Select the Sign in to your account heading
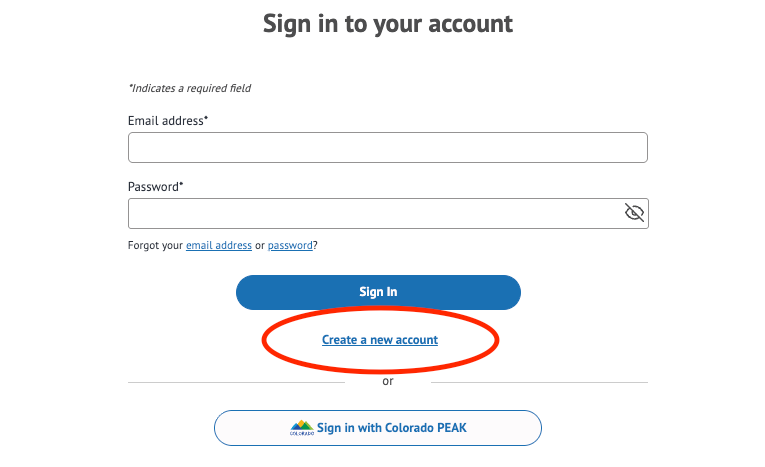 pyautogui.click(x=388, y=24)
